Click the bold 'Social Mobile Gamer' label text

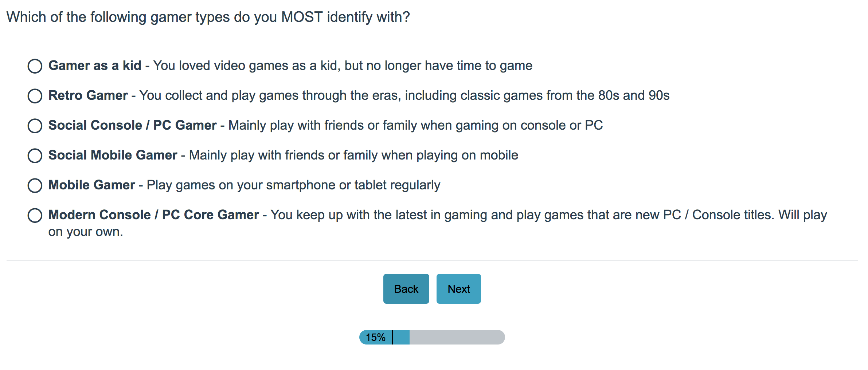pyautogui.click(x=113, y=156)
